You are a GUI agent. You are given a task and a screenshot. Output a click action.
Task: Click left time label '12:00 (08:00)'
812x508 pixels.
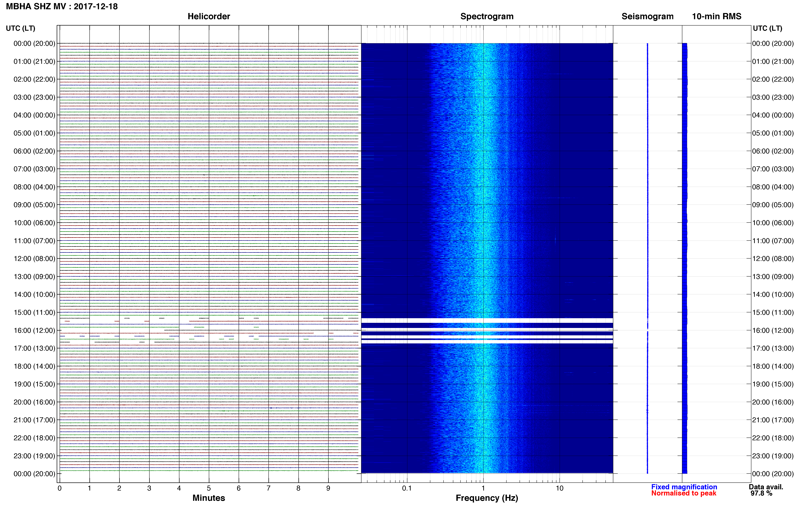(x=34, y=259)
